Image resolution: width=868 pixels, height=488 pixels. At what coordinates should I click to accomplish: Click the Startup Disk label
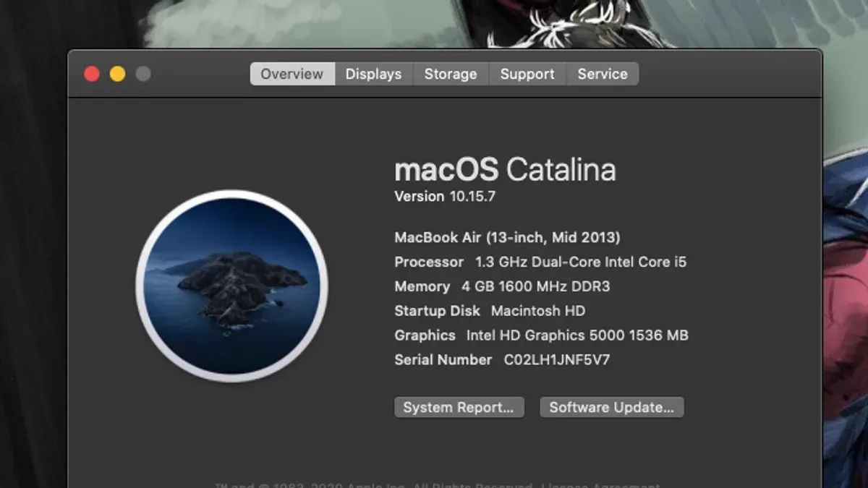437,311
